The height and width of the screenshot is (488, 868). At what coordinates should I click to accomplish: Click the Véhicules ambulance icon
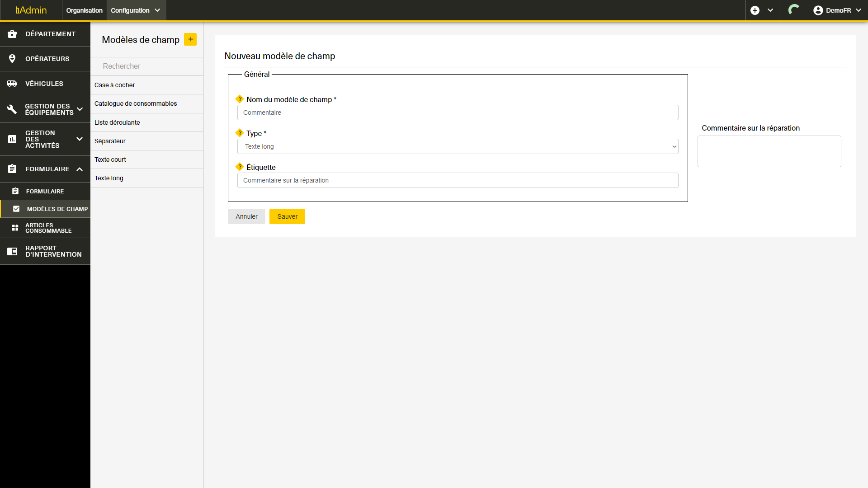click(x=12, y=84)
